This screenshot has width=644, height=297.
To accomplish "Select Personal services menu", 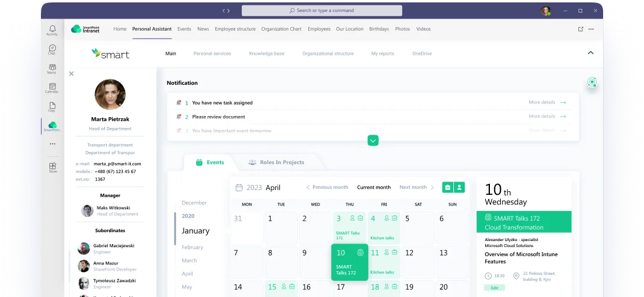I will [x=212, y=54].
